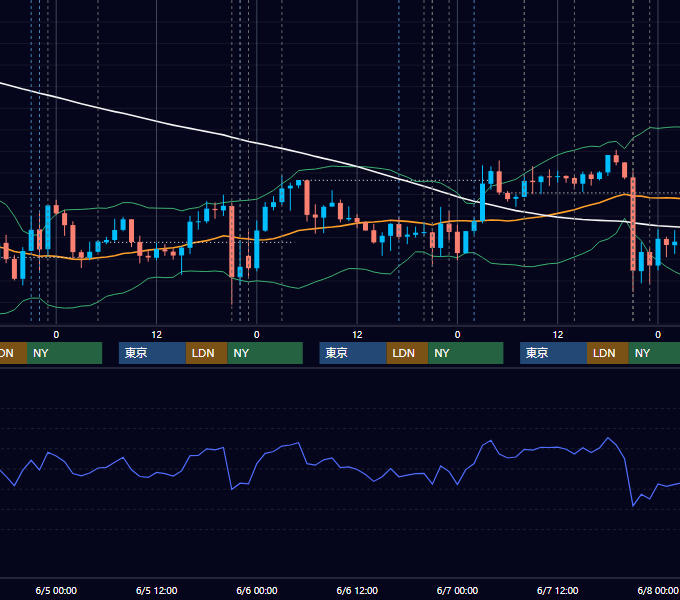The width and height of the screenshot is (680, 600).
Task: Click the 6/7 東京 session block
Action: pos(554,353)
